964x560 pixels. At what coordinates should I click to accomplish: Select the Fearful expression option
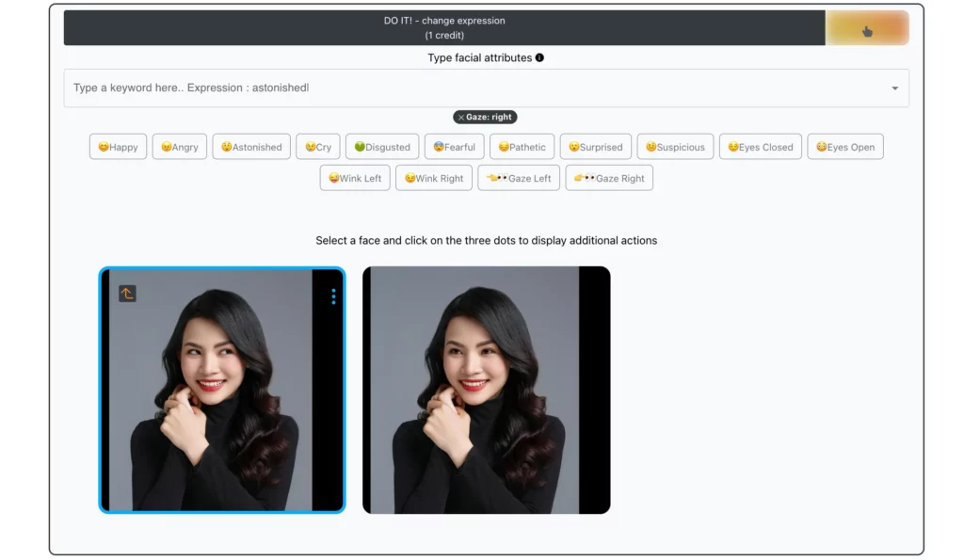tap(454, 147)
